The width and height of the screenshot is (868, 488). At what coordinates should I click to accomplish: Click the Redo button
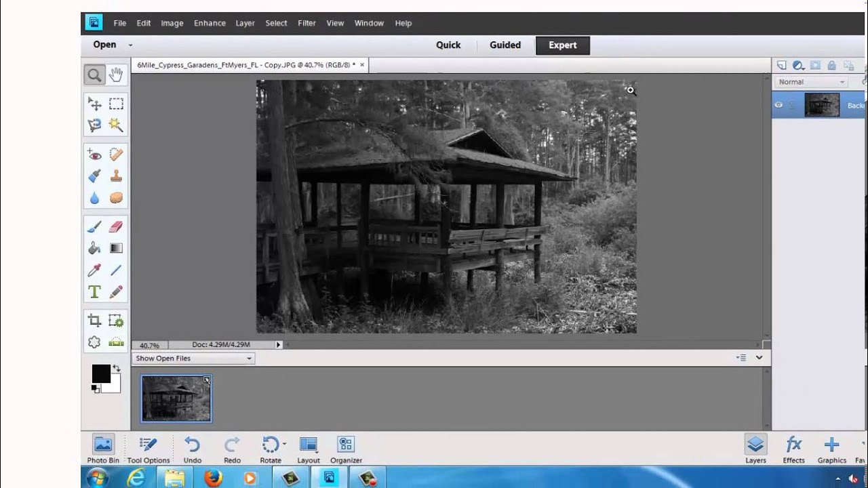tap(232, 449)
